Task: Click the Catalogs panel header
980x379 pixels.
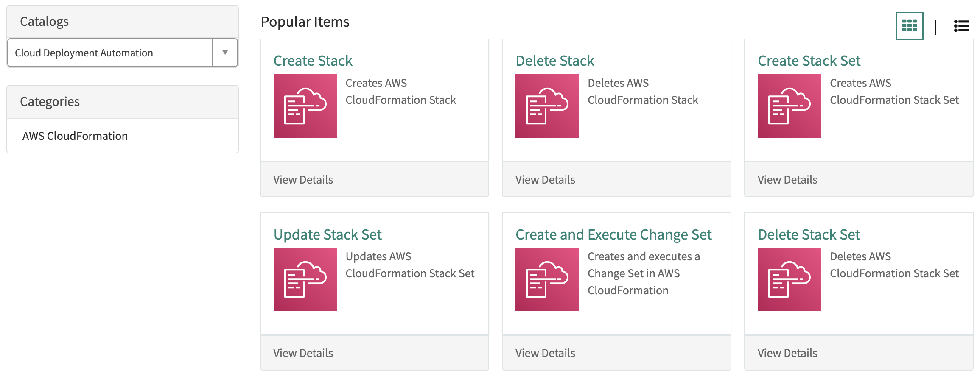Action: [123, 22]
